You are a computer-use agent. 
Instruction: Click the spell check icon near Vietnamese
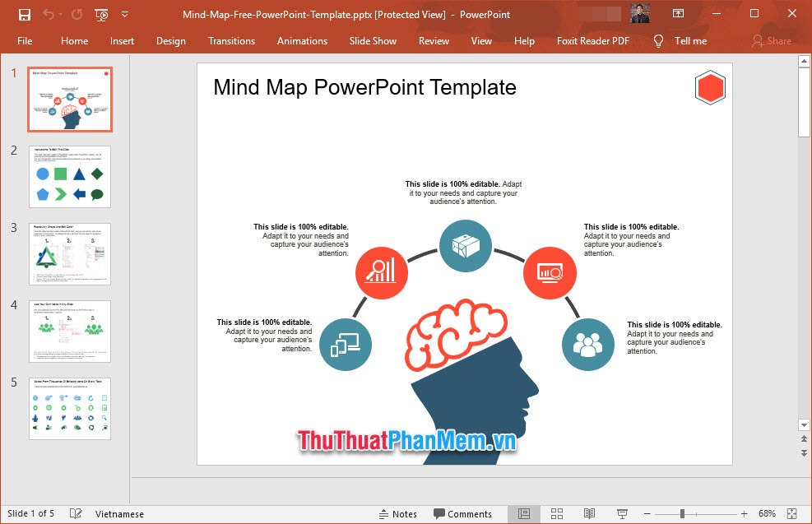pyautogui.click(x=75, y=513)
